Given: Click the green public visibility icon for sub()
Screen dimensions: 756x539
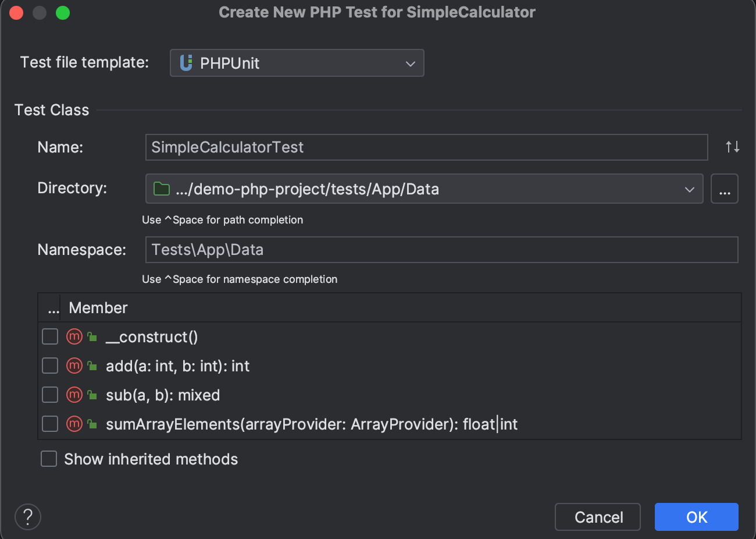Looking at the screenshot, I should 92,395.
